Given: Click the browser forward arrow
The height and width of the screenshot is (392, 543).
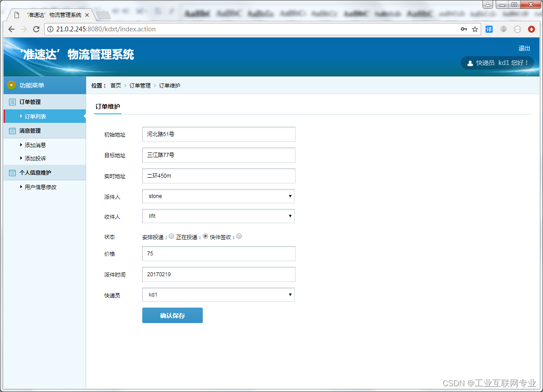Looking at the screenshot, I should (24, 29).
